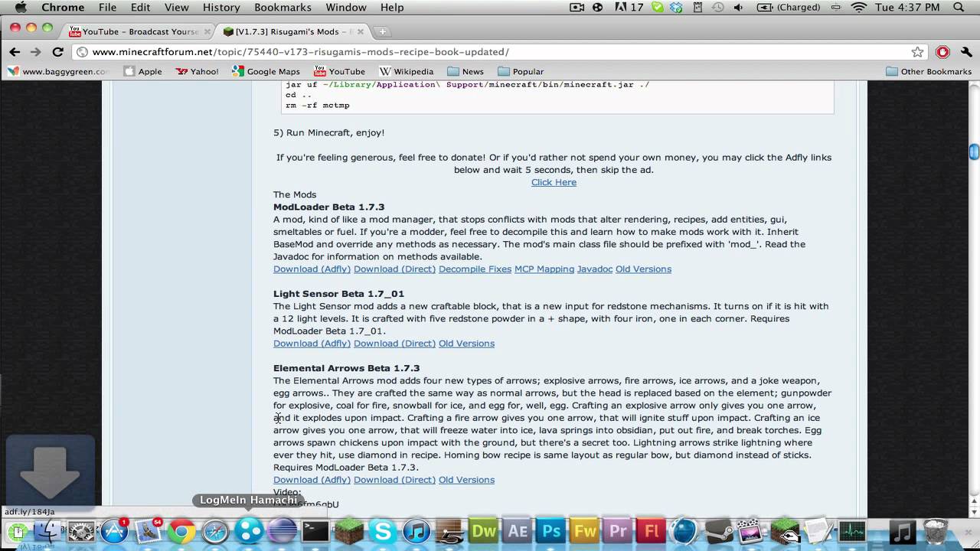Image resolution: width=980 pixels, height=551 pixels.
Task: Open the Decompile Fixes link
Action: pos(475,269)
